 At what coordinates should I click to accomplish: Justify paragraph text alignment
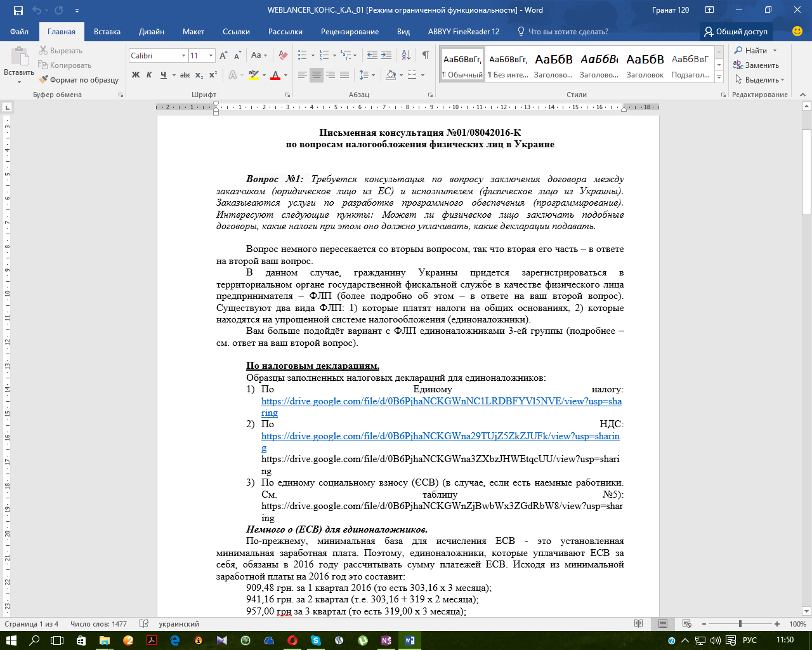click(344, 75)
